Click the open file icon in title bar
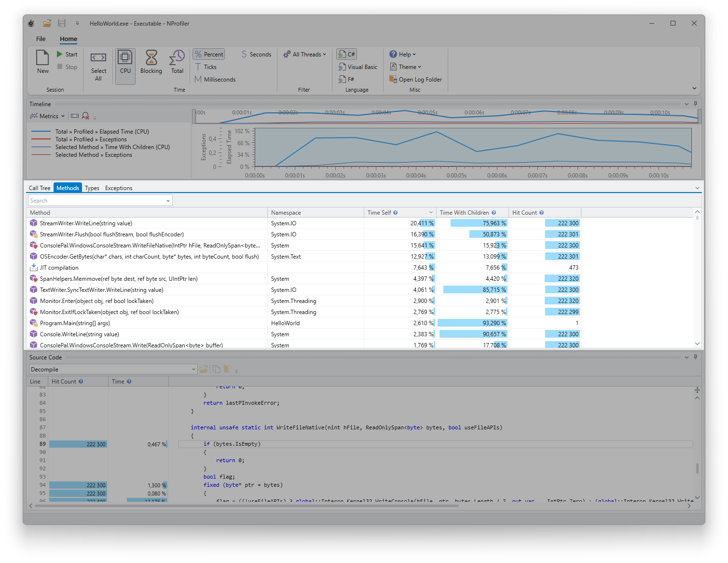The height and width of the screenshot is (563, 728). point(47,23)
